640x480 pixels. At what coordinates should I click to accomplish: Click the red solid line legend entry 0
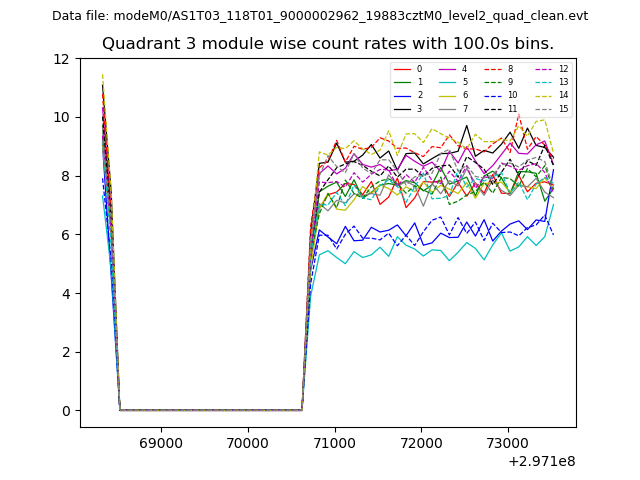tap(410, 69)
